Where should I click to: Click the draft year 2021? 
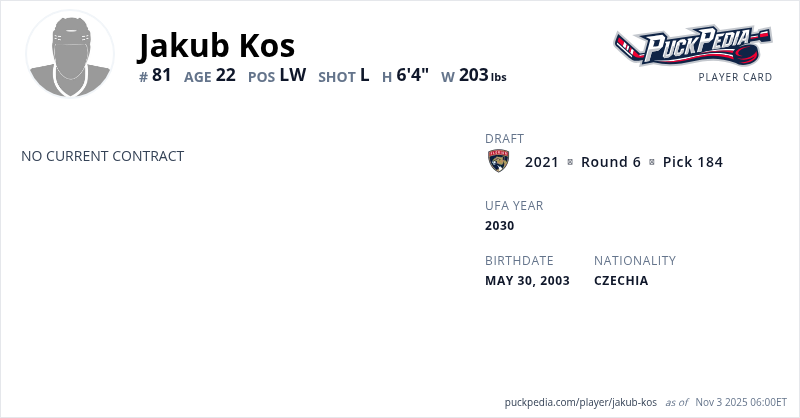pyautogui.click(x=542, y=162)
